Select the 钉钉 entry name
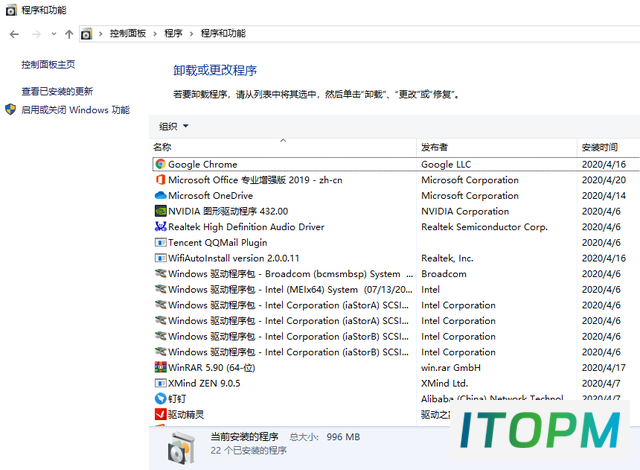Viewport: 640px width, 470px height. point(177,399)
